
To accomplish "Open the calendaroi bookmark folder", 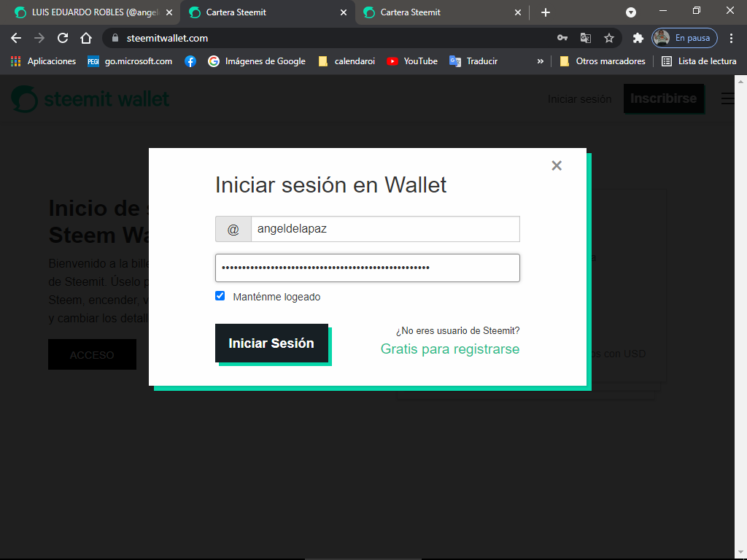I will click(347, 61).
